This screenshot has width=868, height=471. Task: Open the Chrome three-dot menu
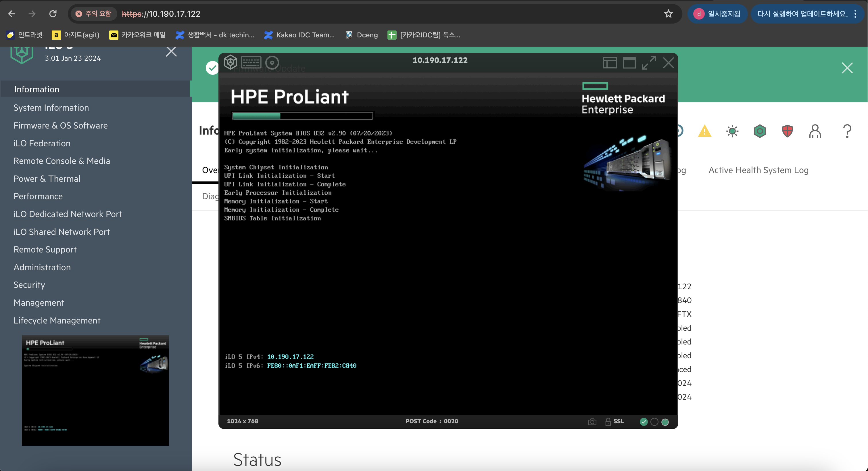click(856, 14)
